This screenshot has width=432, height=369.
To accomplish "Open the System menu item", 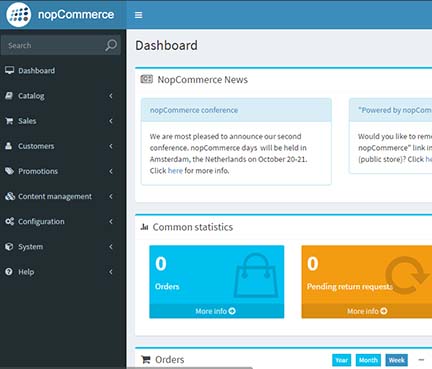I will click(63, 247).
